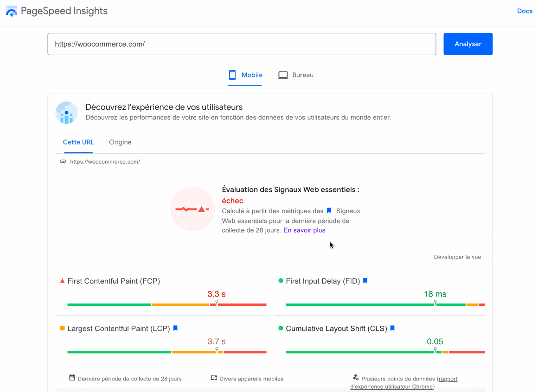Click the 3.7 s LCP value
538x392 pixels.
click(x=217, y=341)
